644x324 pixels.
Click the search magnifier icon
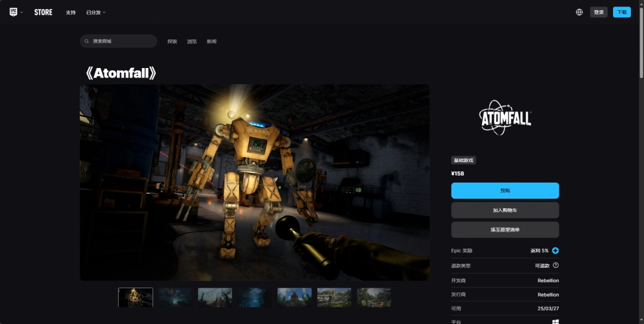point(86,41)
